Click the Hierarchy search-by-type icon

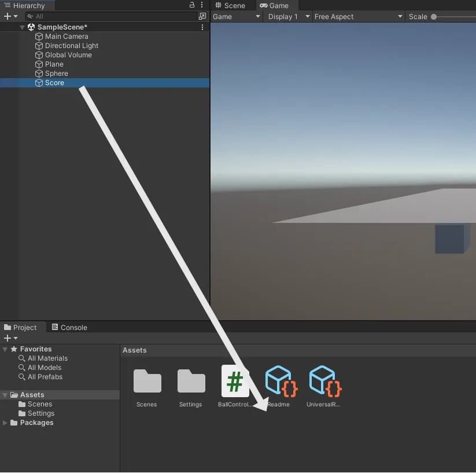pos(202,16)
